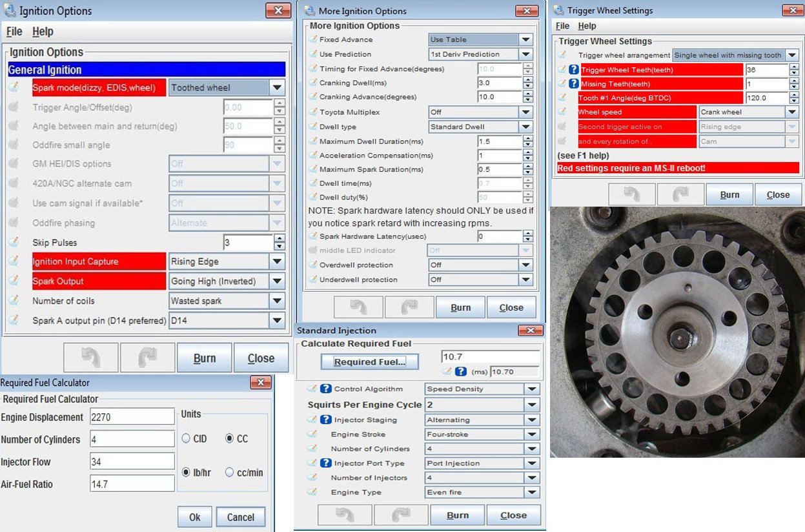This screenshot has height=532, width=805.
Task: Click Burn in More Ignition Options
Action: pyautogui.click(x=460, y=307)
